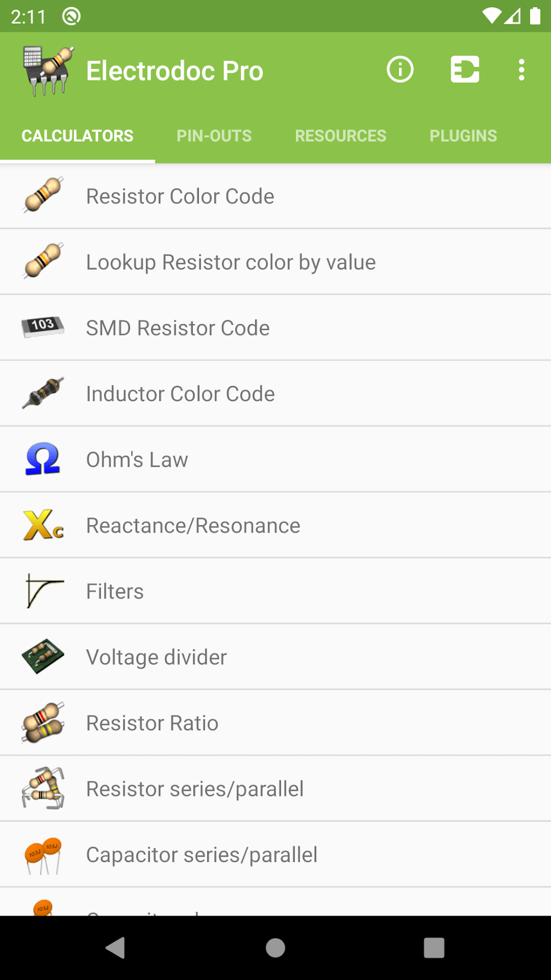Open Lookup Resistor color by value
Screen dimensions: 551x980
(x=231, y=262)
